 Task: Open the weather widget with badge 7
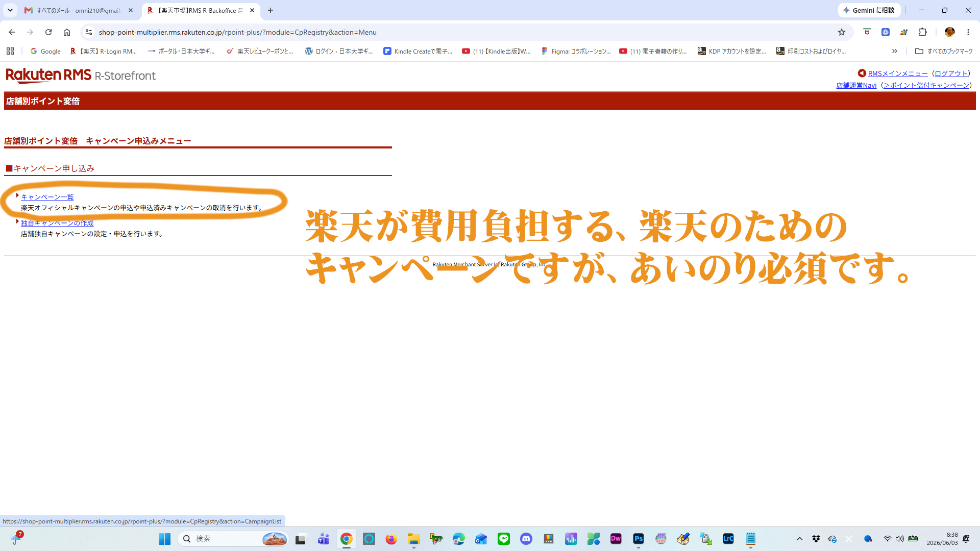[x=17, y=538]
